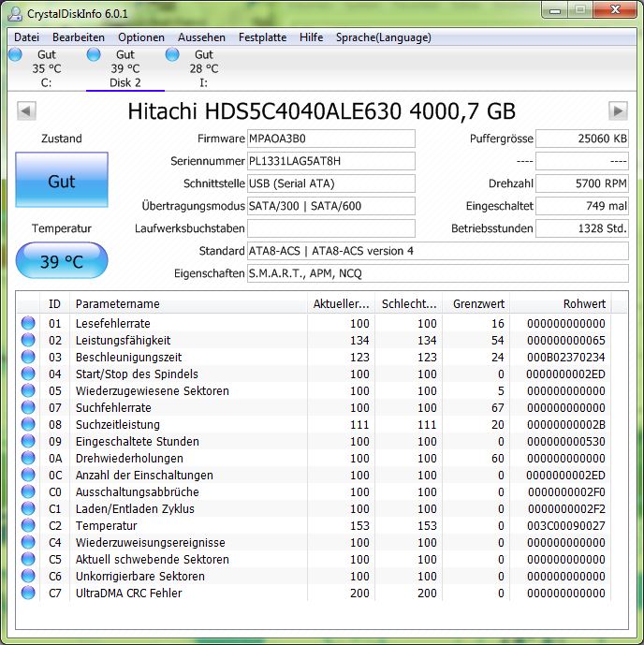
Task: Open the Datei menu
Action: click(x=27, y=37)
